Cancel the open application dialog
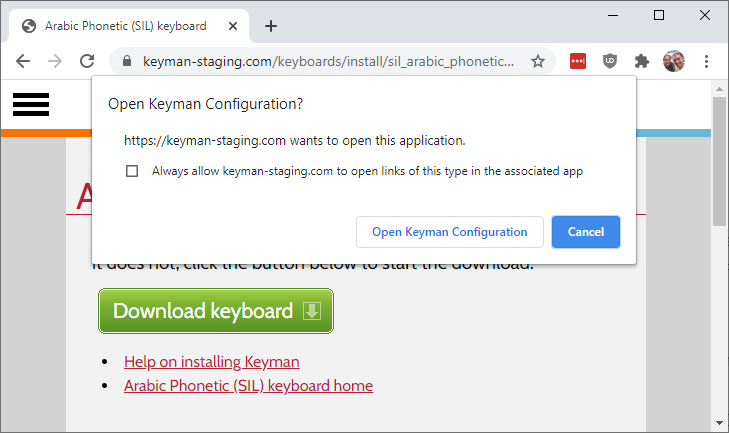729x433 pixels. 586,232
